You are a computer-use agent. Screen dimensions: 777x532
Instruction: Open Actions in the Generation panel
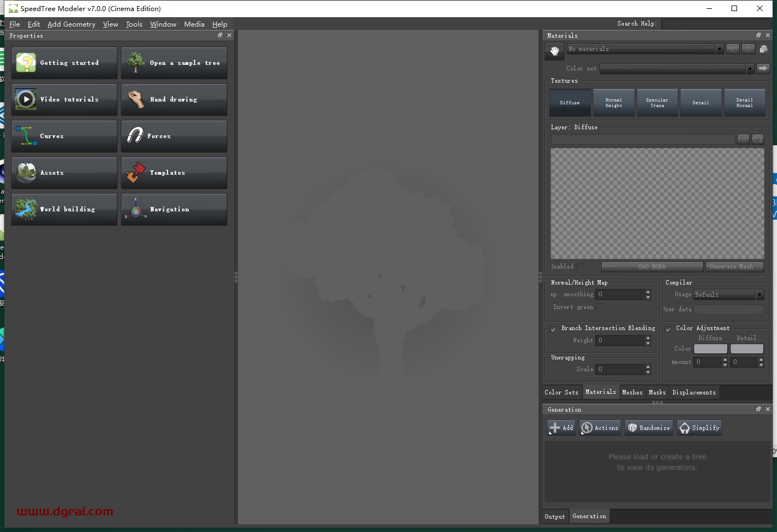click(x=600, y=428)
